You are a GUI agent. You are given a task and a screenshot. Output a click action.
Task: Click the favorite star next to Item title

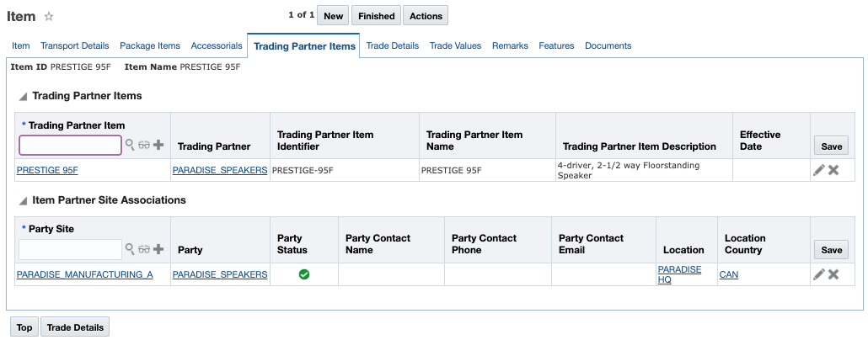tap(49, 16)
